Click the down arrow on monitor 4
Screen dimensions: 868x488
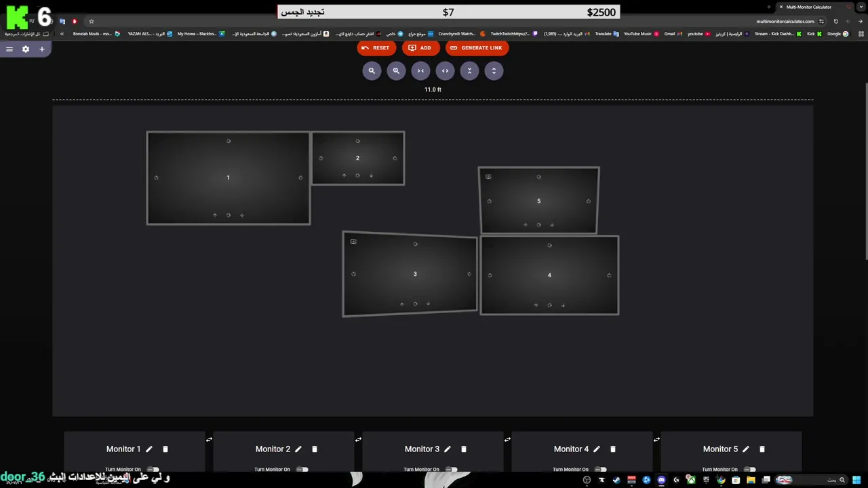pyautogui.click(x=563, y=305)
